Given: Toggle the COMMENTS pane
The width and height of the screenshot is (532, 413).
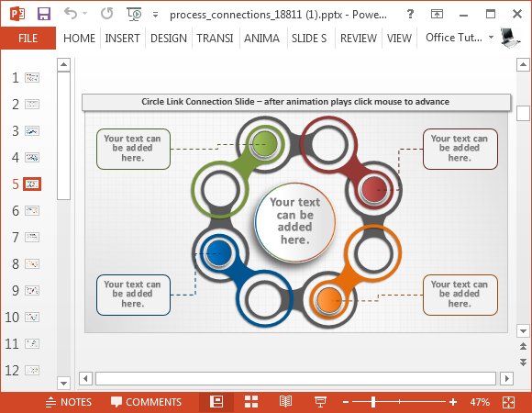Looking at the screenshot, I should point(146,402).
